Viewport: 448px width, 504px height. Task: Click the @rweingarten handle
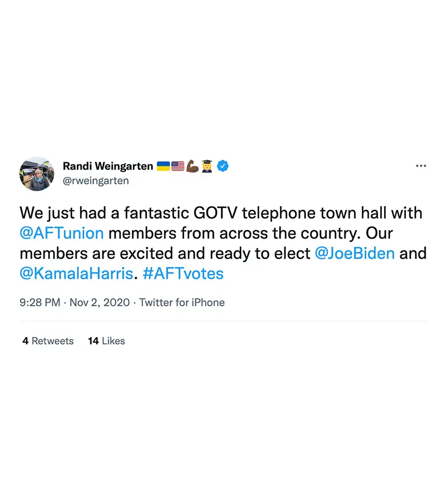(96, 180)
